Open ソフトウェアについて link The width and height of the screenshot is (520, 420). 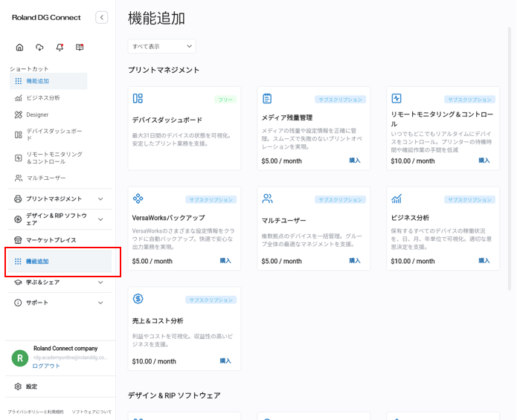pyautogui.click(x=92, y=412)
